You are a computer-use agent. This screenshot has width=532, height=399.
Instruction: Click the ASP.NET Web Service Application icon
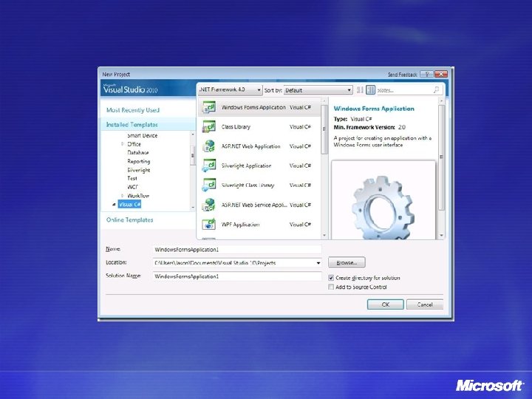[x=208, y=205]
